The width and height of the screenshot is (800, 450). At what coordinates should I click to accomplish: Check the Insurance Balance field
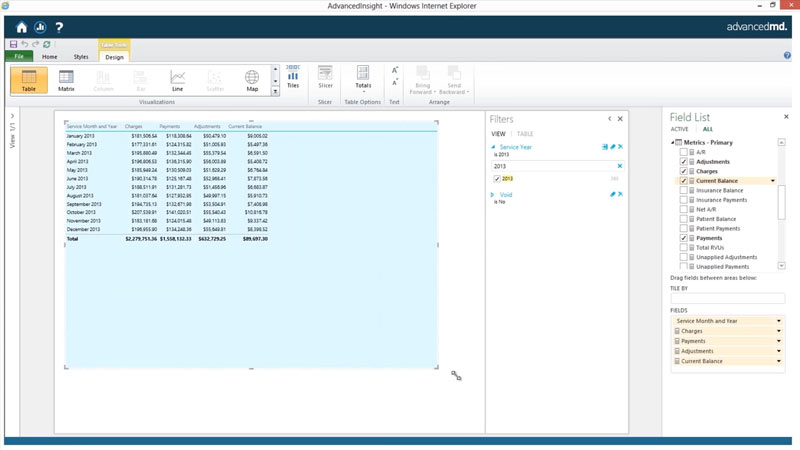(x=684, y=190)
